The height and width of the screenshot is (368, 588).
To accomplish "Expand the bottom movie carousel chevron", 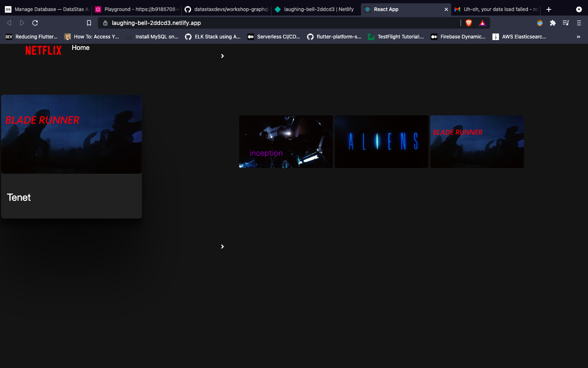I will tap(222, 247).
